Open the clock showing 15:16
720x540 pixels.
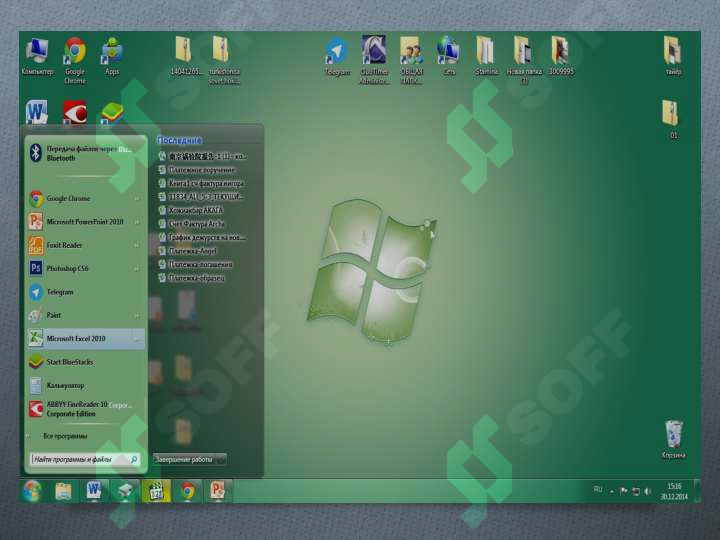click(x=674, y=491)
